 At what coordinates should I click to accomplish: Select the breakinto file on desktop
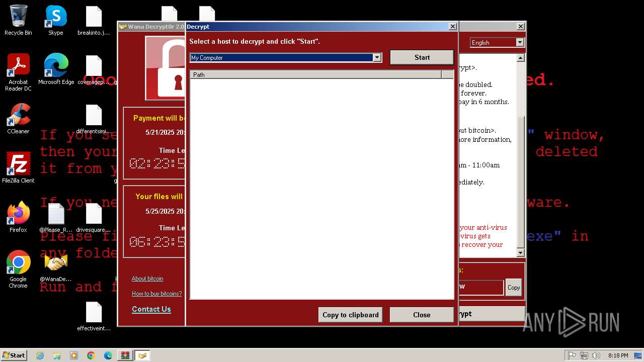point(94,20)
